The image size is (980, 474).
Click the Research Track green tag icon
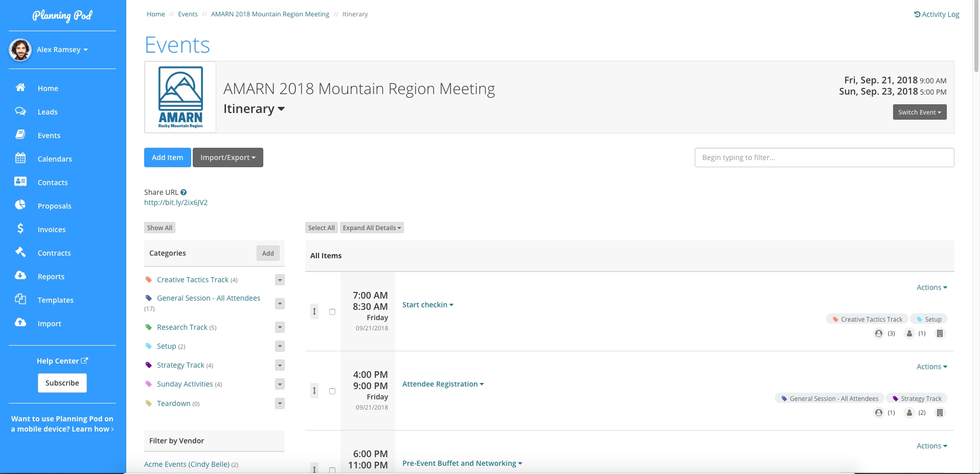[149, 327]
